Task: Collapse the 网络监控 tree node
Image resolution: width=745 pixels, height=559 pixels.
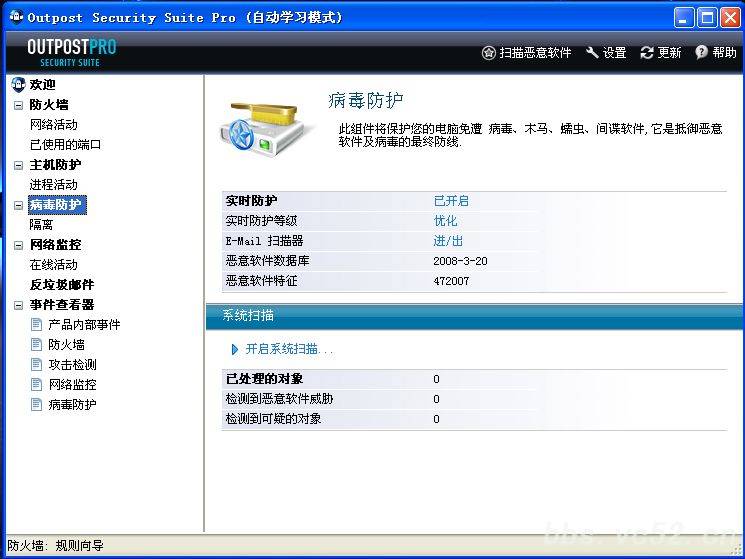Action: 18,245
